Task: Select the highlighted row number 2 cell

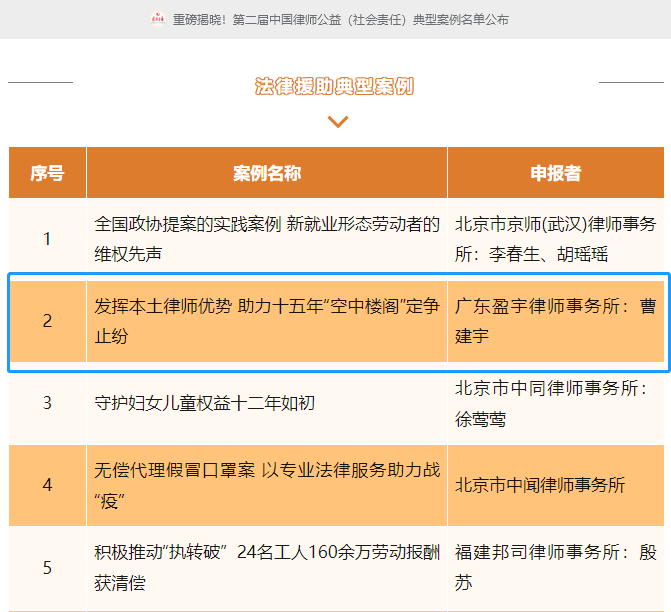Action: (47, 321)
